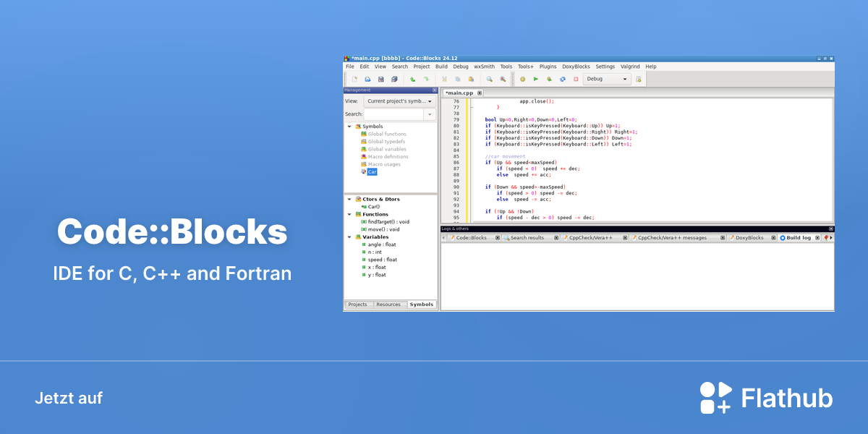Close the Management panel
The width and height of the screenshot is (868, 434).
click(x=435, y=90)
